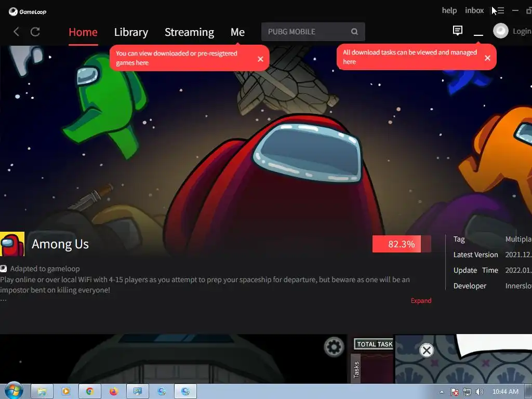Switch to the Library tab
The image size is (532, 399).
(x=131, y=32)
